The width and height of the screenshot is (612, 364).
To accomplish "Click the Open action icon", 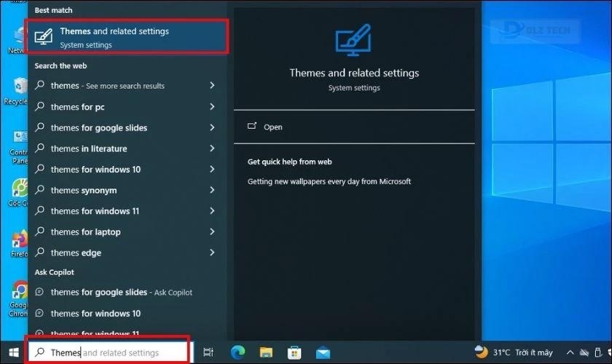I will tap(252, 126).
